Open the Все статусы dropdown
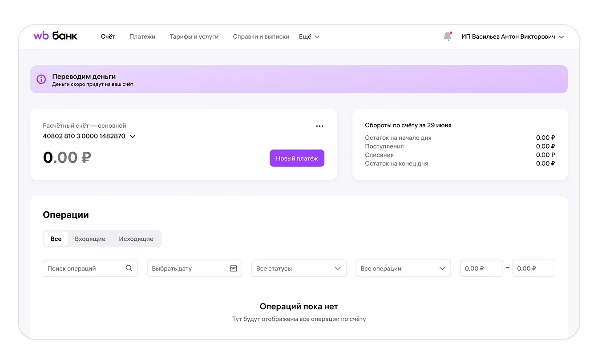Screen dimensions: 598x364 [x=299, y=268]
